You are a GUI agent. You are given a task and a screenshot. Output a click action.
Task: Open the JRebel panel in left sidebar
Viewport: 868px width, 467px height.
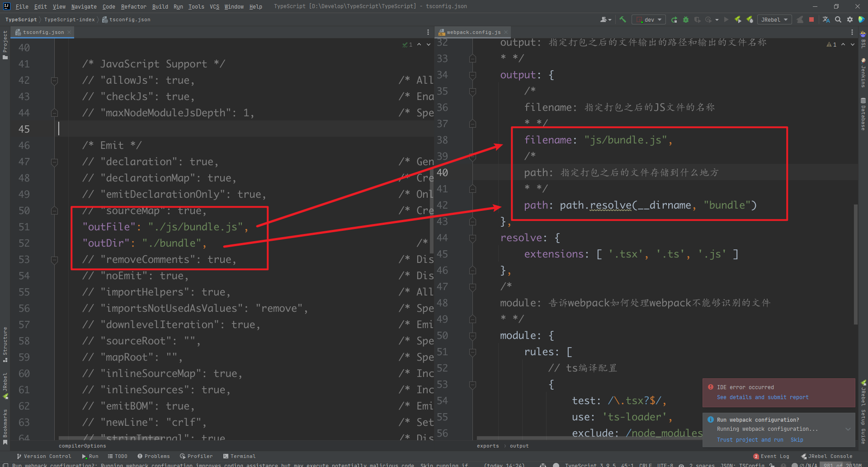[5, 386]
